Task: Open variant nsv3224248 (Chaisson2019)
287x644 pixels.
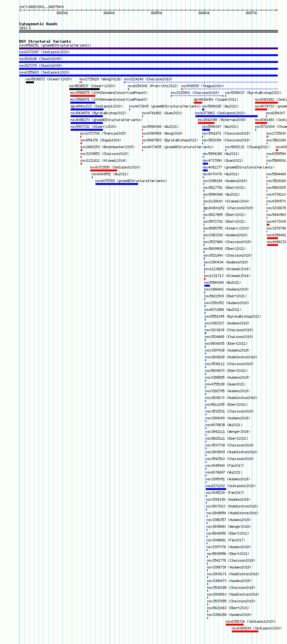Action: point(148,79)
